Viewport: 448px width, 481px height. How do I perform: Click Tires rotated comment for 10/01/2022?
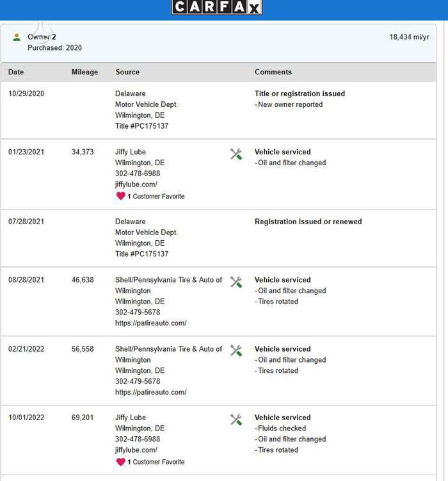click(x=276, y=450)
